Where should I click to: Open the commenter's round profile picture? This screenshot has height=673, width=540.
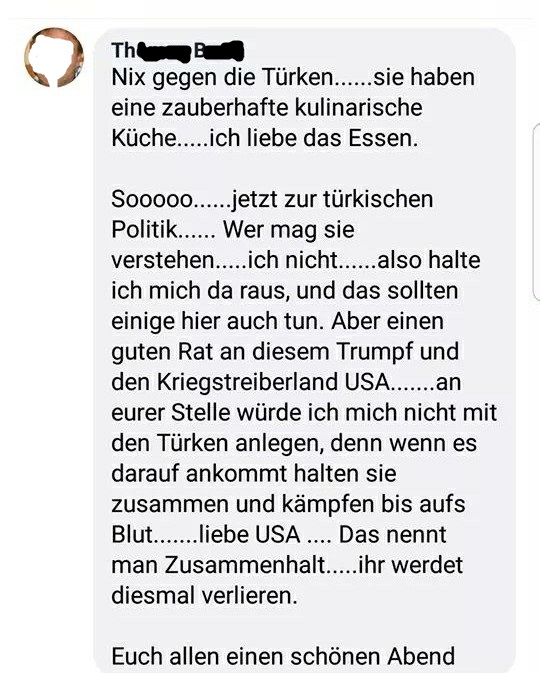point(54,58)
